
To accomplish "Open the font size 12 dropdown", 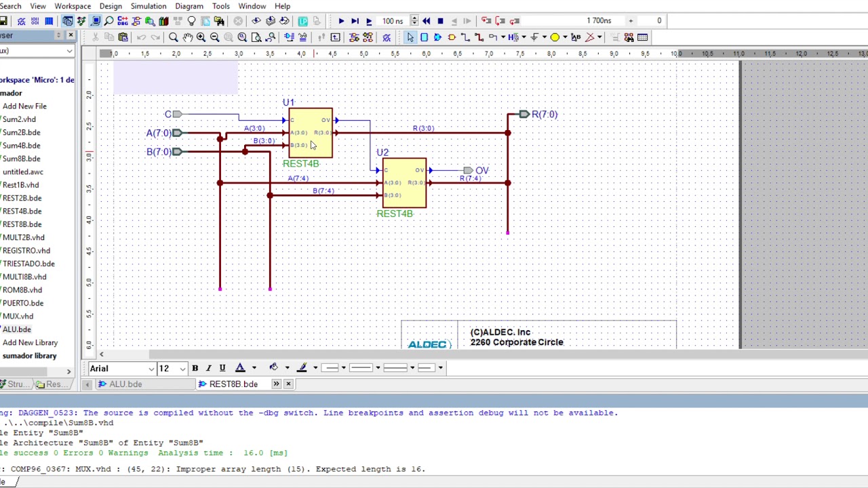I will point(182,369).
